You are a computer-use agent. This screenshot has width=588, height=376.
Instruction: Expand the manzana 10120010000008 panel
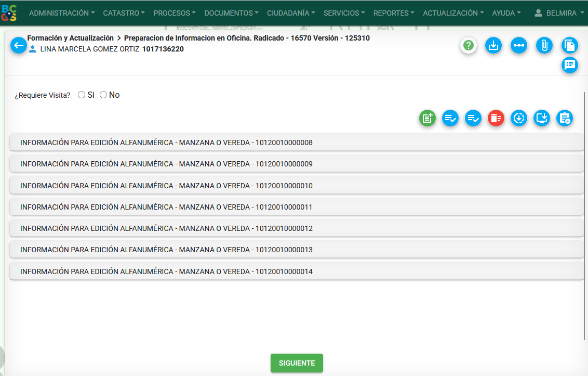coord(296,142)
